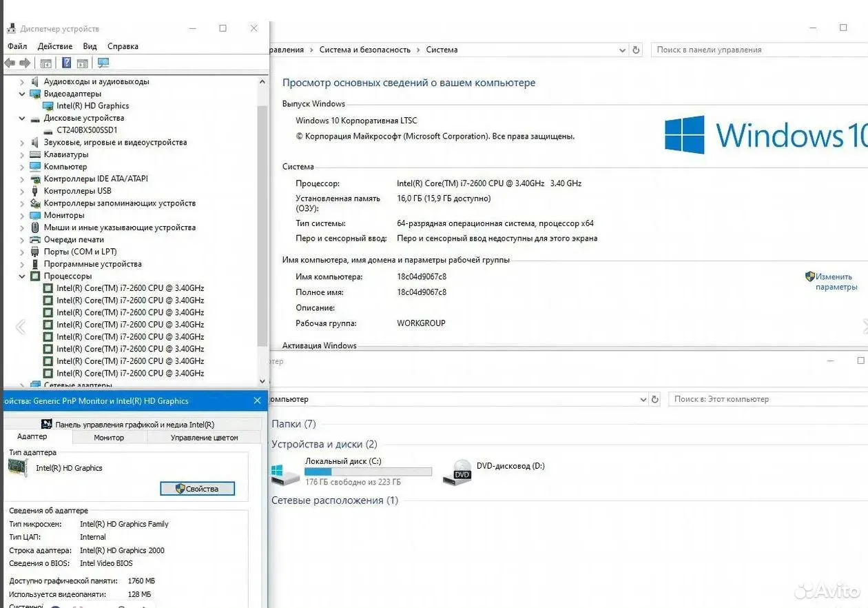Open the Справка menu
Screen dimensions: 868x608
coord(123,46)
